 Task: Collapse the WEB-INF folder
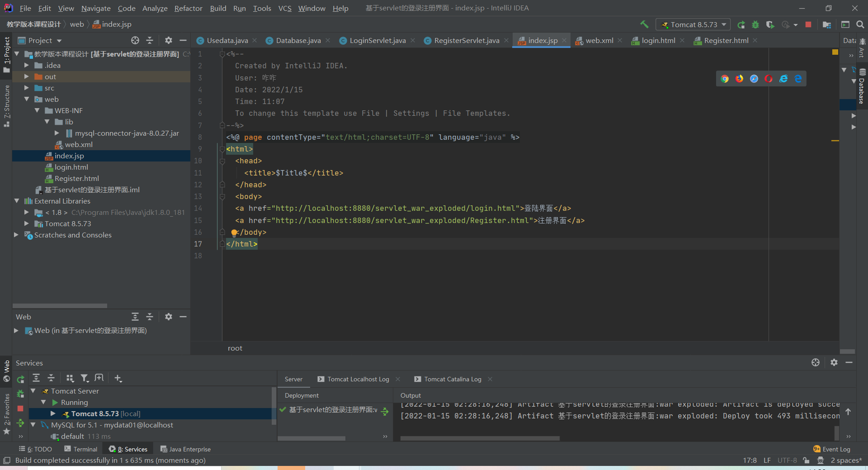click(x=37, y=110)
